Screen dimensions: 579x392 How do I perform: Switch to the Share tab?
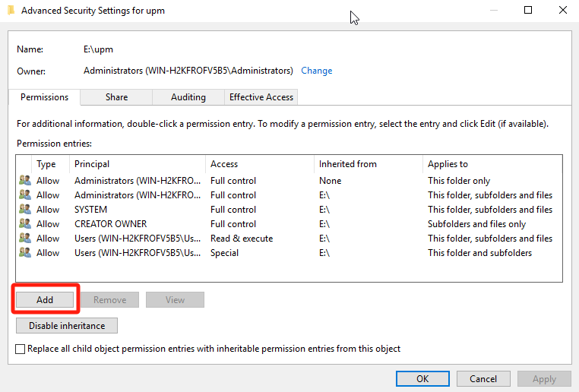116,97
